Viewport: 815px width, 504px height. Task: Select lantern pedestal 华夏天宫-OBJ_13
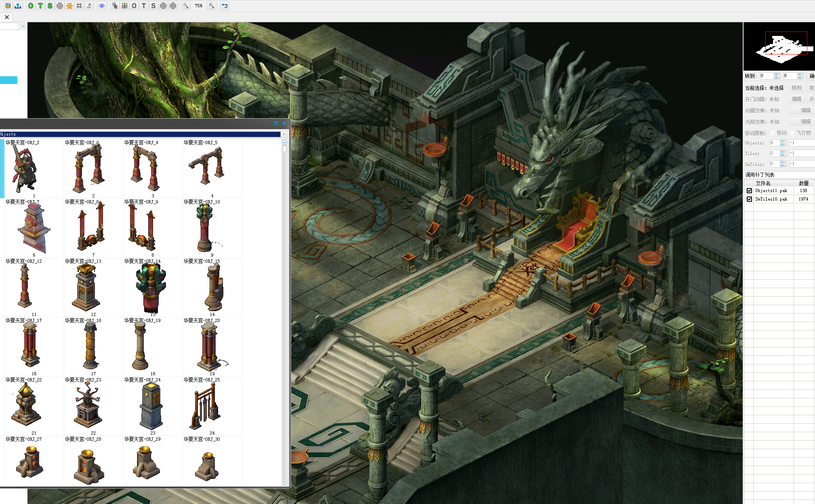pos(93,287)
